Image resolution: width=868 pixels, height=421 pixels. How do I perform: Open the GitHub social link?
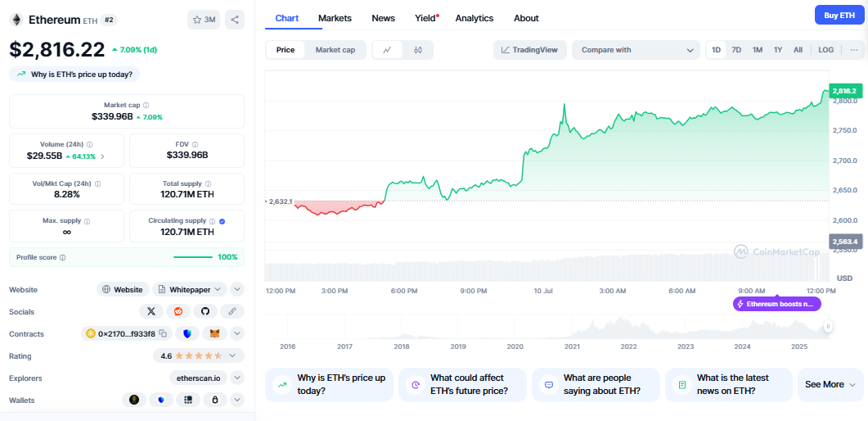coord(205,311)
